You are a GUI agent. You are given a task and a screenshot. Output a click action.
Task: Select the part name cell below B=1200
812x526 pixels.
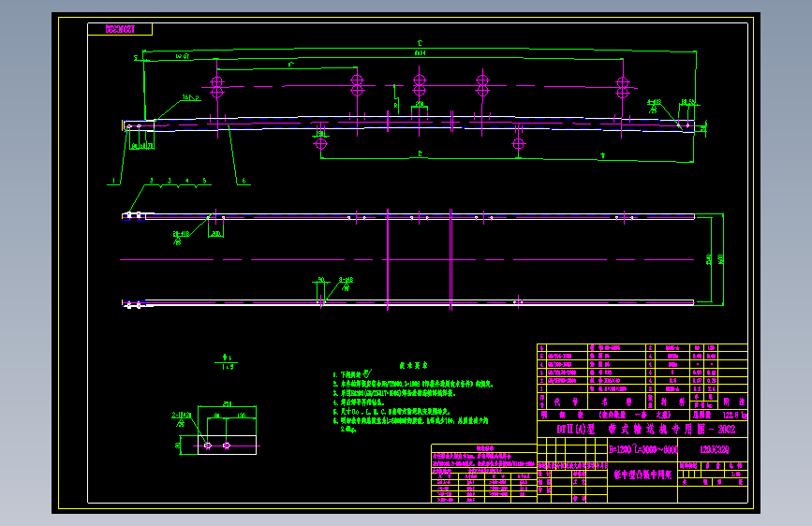point(642,475)
